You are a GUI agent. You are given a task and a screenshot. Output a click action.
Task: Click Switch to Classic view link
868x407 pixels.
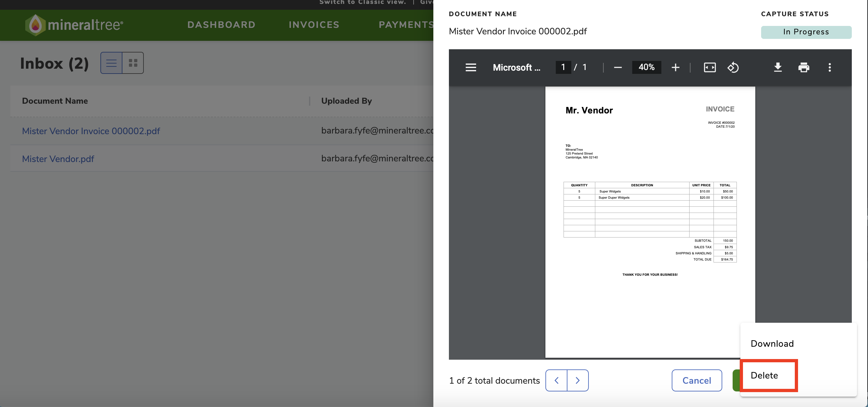362,2
